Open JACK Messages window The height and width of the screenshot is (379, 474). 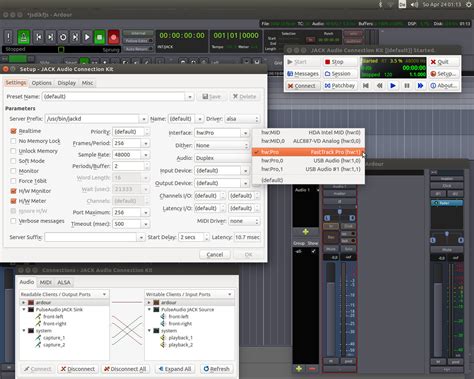click(x=302, y=74)
